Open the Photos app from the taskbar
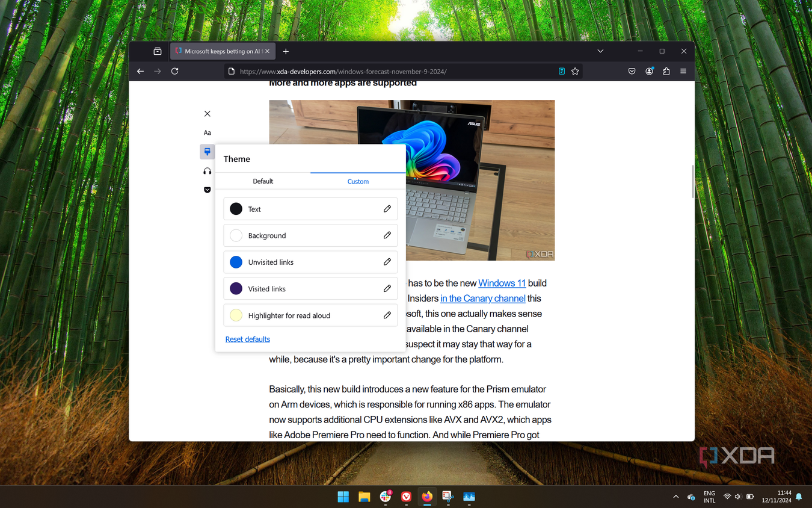 pos(469,497)
